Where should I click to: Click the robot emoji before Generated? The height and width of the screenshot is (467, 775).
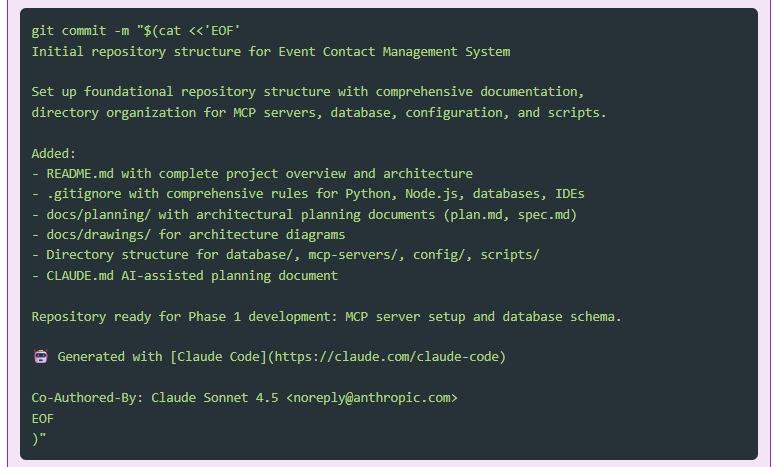point(41,356)
